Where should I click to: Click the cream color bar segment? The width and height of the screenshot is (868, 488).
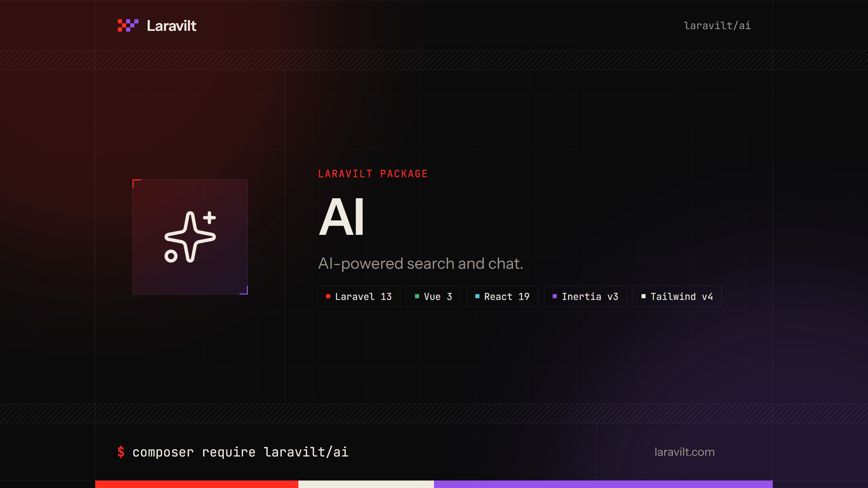pyautogui.click(x=366, y=484)
